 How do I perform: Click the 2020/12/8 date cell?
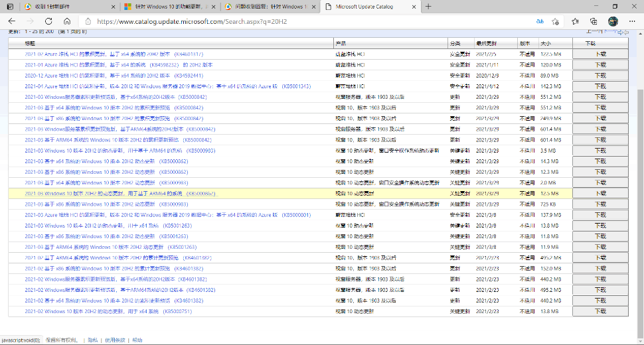(487, 76)
